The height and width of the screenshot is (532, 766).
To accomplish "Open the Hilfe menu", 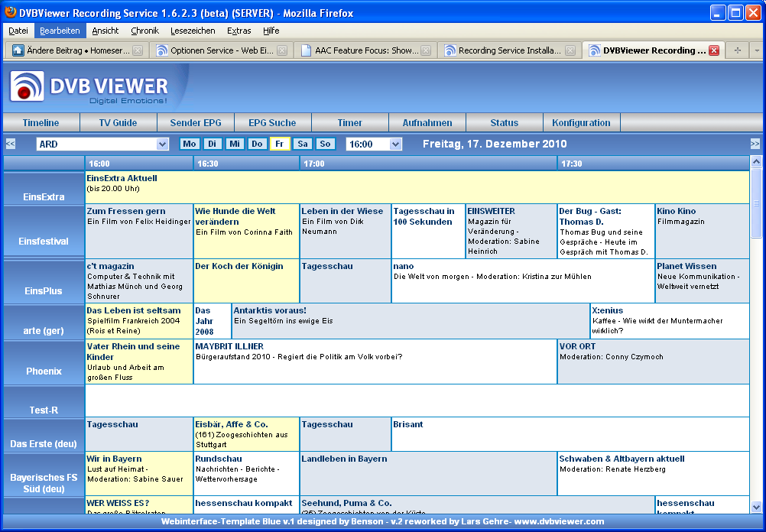I will 271,31.
